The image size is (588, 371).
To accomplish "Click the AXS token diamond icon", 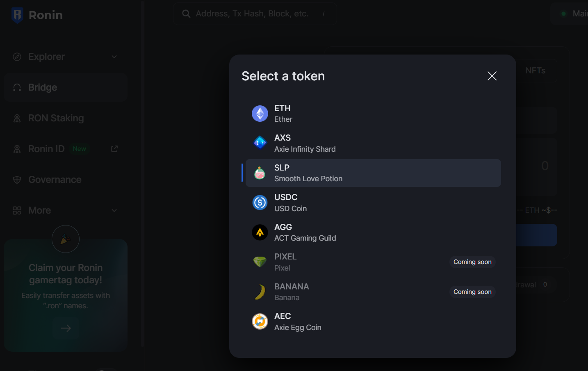I will 260,143.
